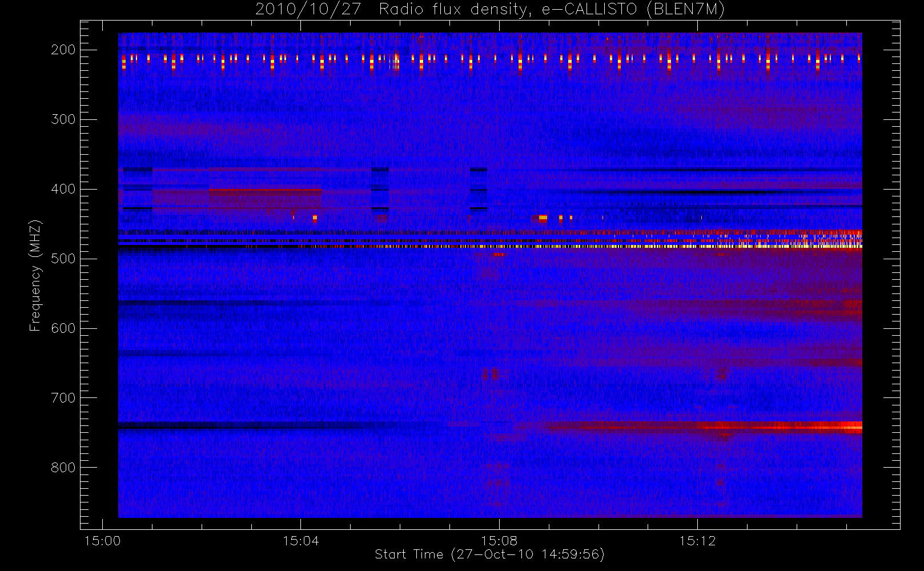Click the 15:08 time tick label
Image resolution: width=924 pixels, height=571 pixels.
coord(499,541)
